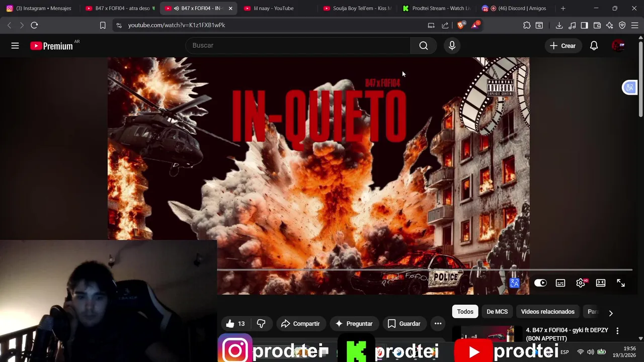
Task: Switch to the Discord Amigos tab
Action: [516, 8]
